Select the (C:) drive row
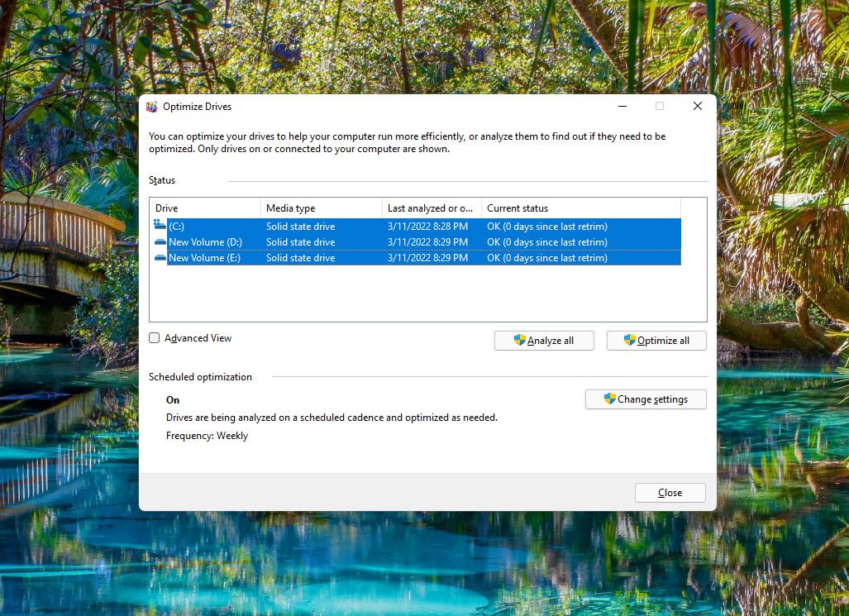 331,225
